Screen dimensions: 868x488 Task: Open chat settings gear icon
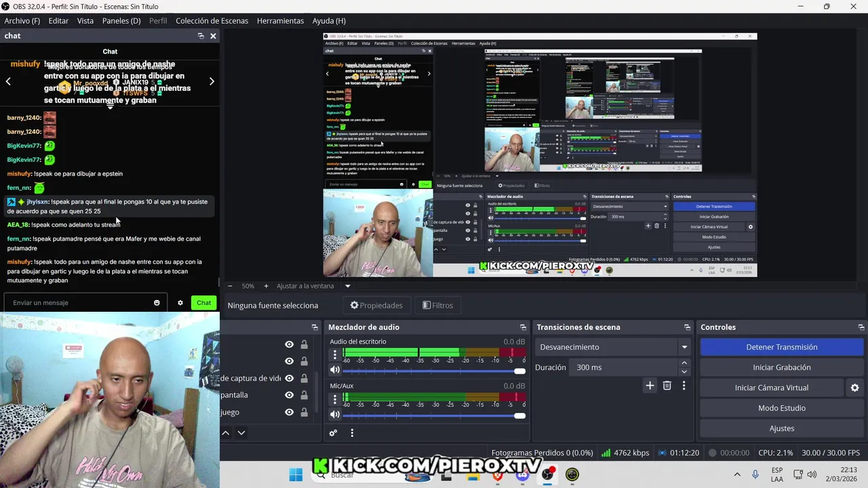click(x=180, y=303)
